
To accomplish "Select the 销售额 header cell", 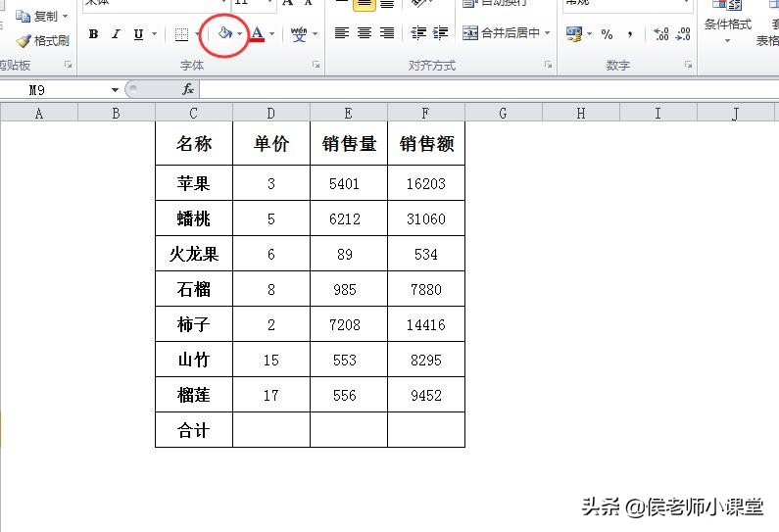I will pyautogui.click(x=426, y=144).
